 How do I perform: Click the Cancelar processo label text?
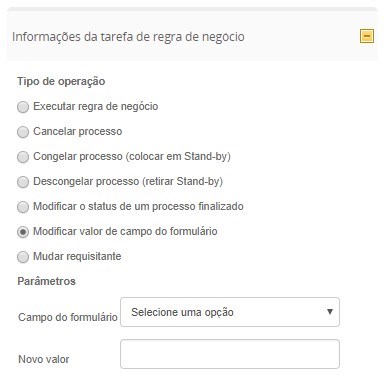[x=78, y=131]
